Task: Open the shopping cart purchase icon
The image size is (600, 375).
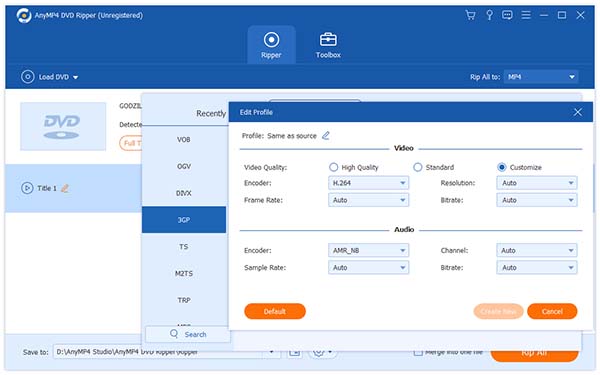Action: (x=470, y=15)
